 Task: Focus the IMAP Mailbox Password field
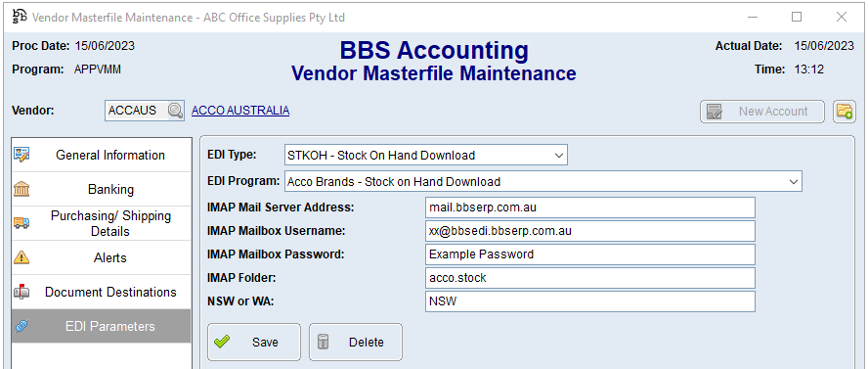[590, 254]
